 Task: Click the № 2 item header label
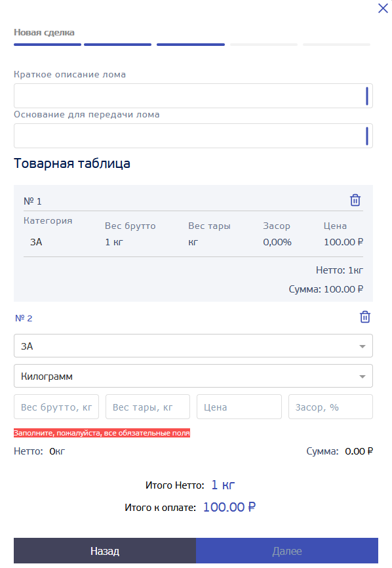24,318
